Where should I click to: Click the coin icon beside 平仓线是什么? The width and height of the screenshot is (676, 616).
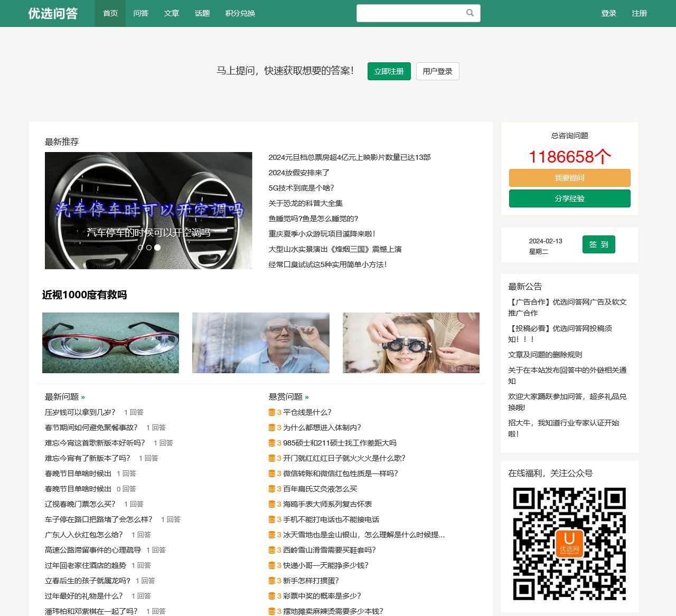[x=271, y=413]
